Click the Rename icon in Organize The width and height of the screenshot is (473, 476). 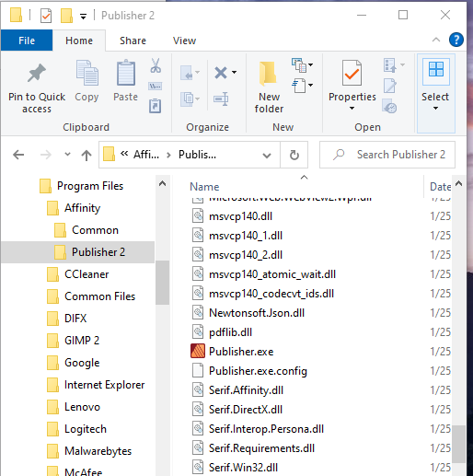221,99
